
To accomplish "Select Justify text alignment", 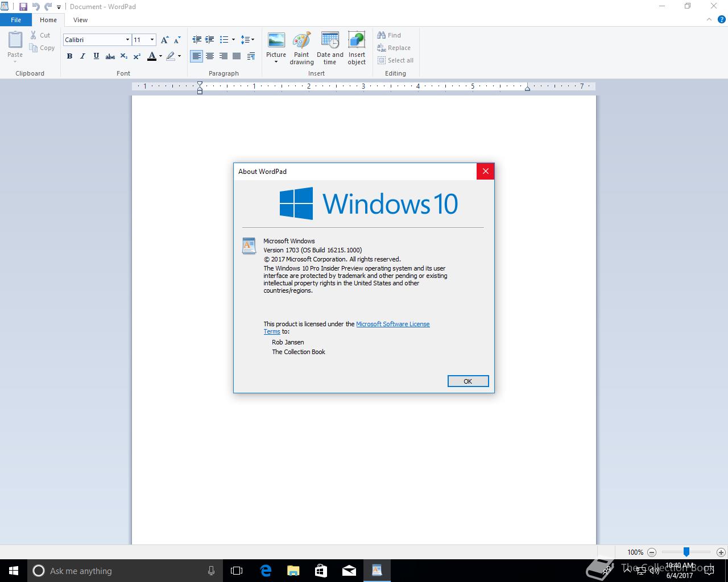I will click(x=237, y=56).
